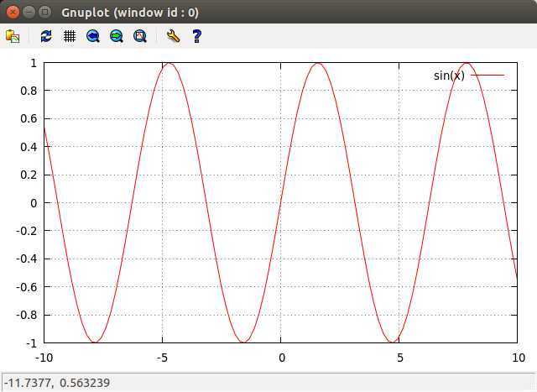Click the mouse coordinates status readout
The height and width of the screenshot is (392, 537).
(57, 383)
